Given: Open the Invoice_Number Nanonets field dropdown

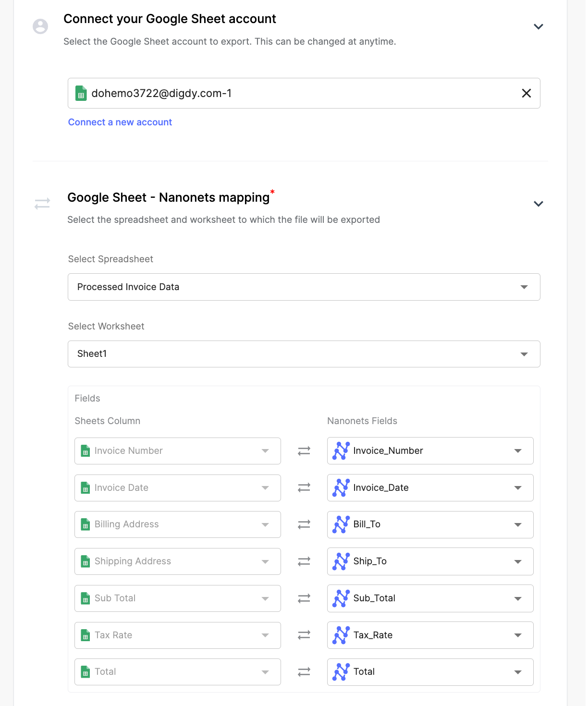Looking at the screenshot, I should [x=517, y=450].
